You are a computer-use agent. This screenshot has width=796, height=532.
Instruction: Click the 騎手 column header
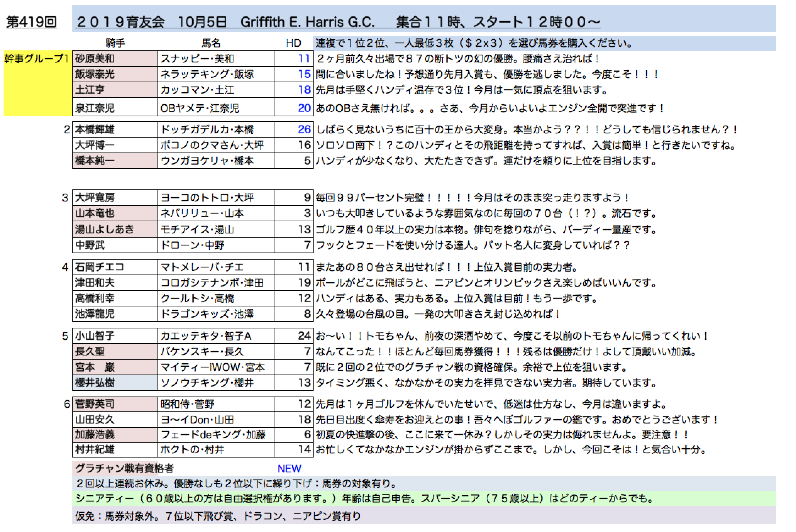click(115, 43)
